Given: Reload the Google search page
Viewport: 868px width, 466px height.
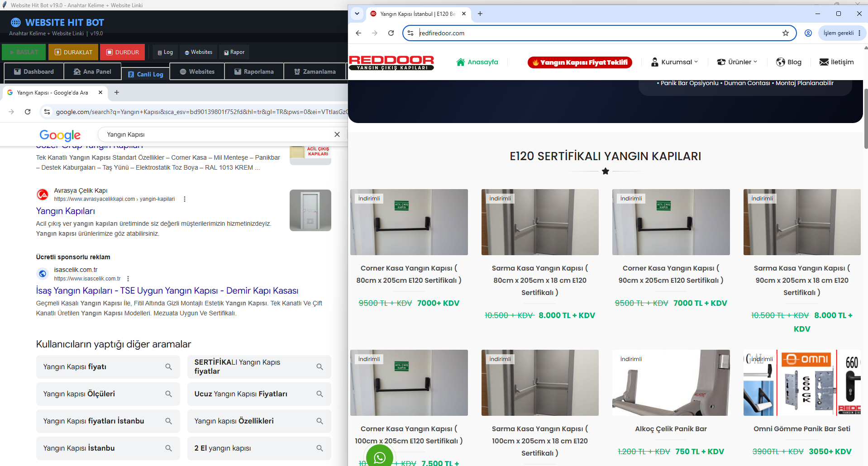Looking at the screenshot, I should point(28,112).
